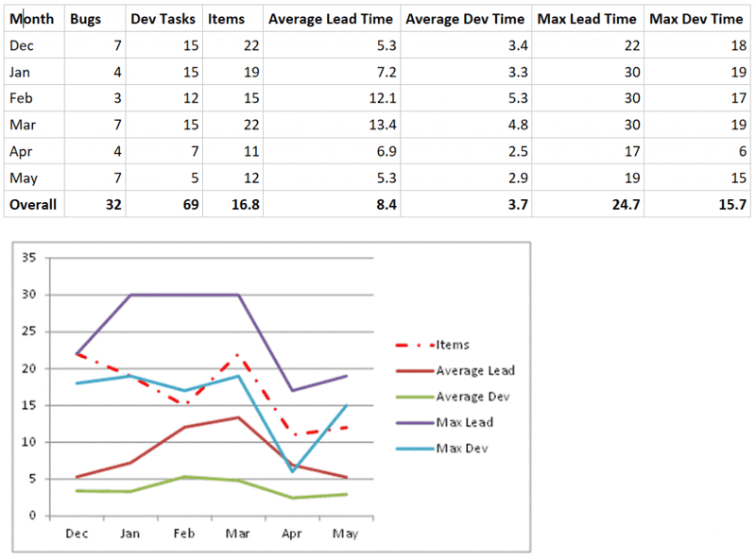Viewport: 756px width, 560px height.
Task: Click the Overall row label cell
Action: point(34,204)
